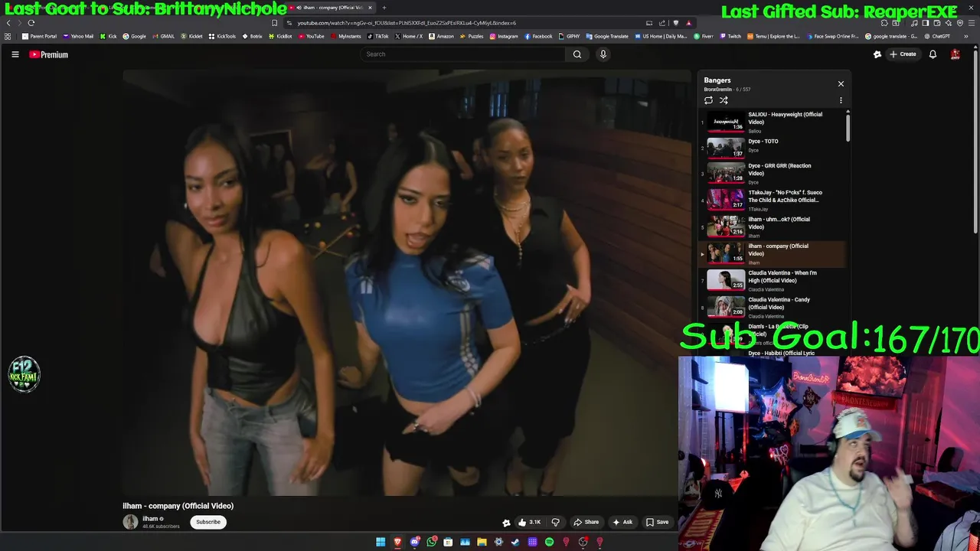This screenshot has width=980, height=551.
Task: Close the Bangers playlist panel
Action: [x=841, y=84]
